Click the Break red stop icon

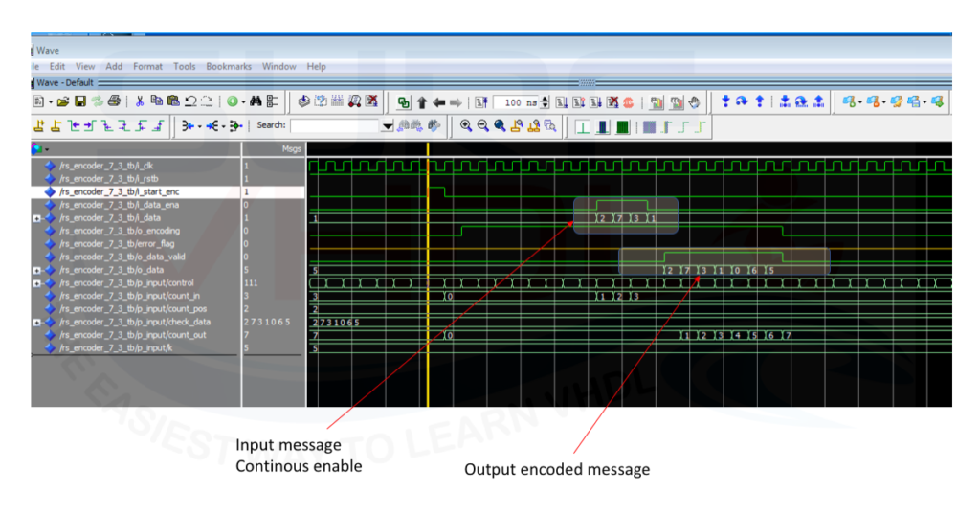[x=629, y=102]
